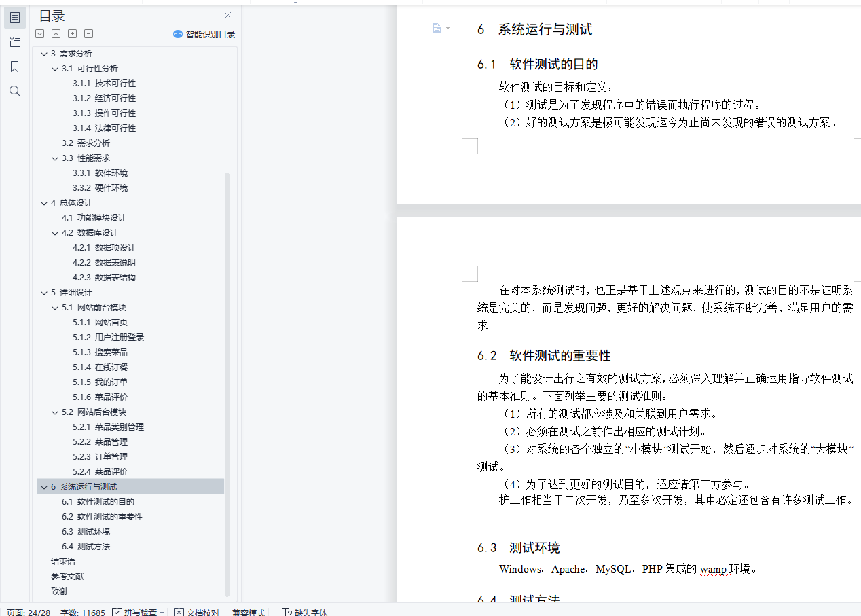This screenshot has height=616, width=861.
Task: Open the bookmark pane icon in sidebar
Action: point(15,67)
